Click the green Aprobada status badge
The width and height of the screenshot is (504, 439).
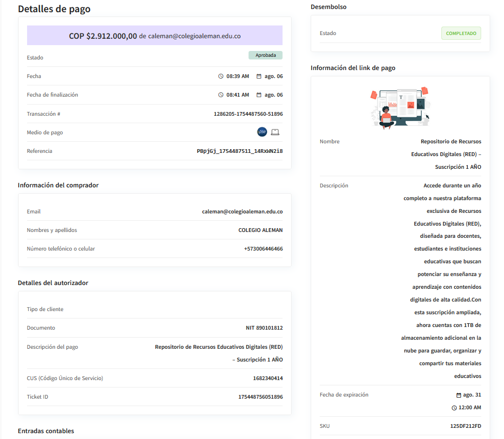coord(266,55)
